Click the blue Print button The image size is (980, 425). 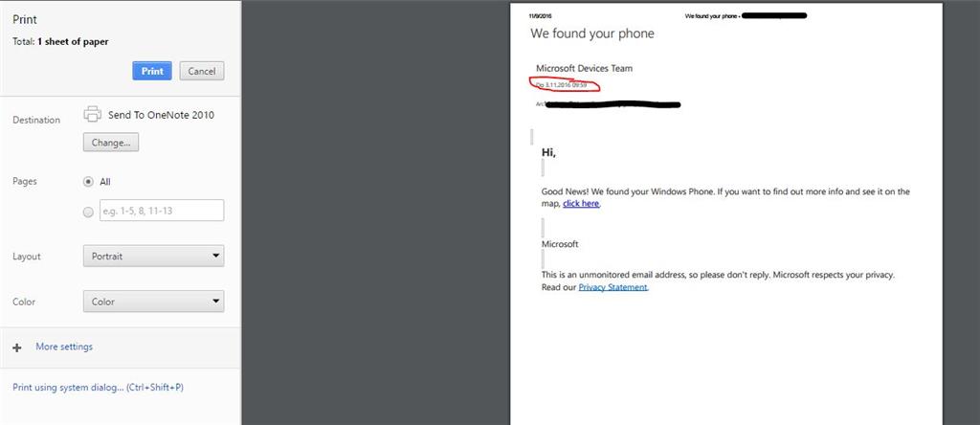[x=152, y=71]
